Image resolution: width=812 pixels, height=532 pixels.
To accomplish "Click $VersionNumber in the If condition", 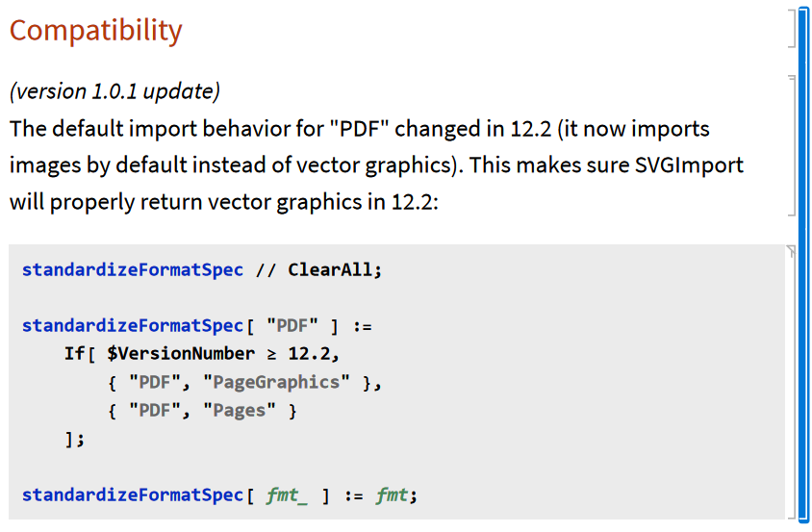I will (x=181, y=354).
